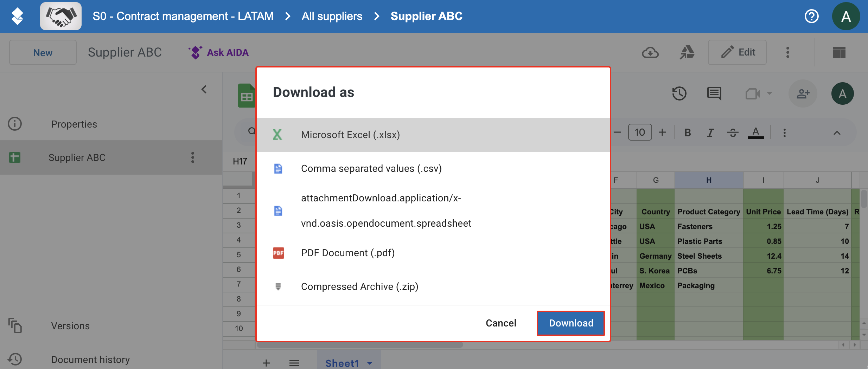Click the Properties info icon
Screen dimensions: 868x369
click(x=15, y=124)
